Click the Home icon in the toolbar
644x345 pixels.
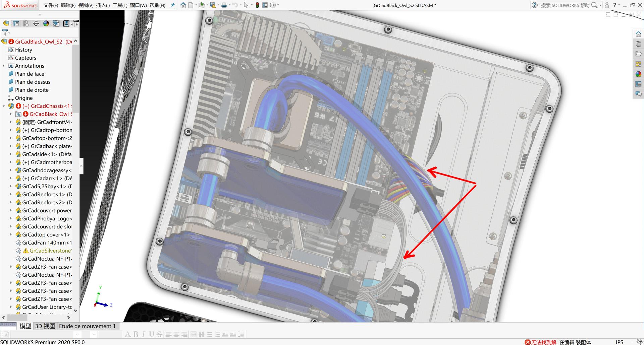point(183,5)
